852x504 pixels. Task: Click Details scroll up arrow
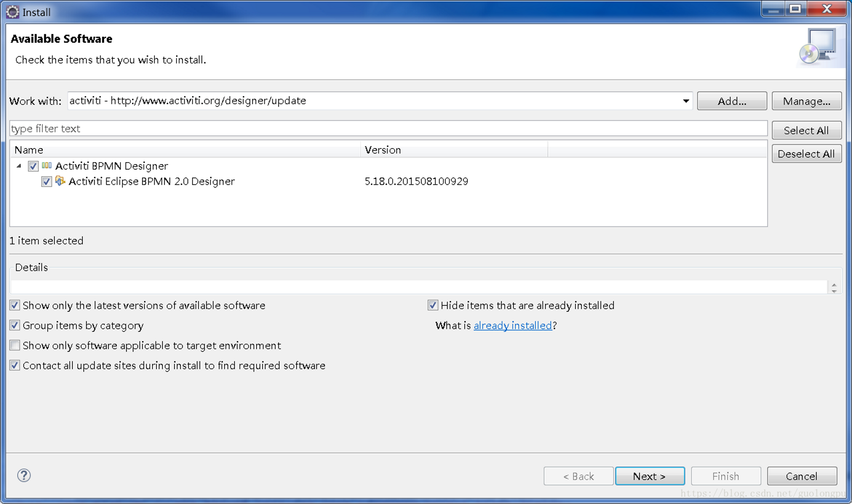pyautogui.click(x=834, y=285)
